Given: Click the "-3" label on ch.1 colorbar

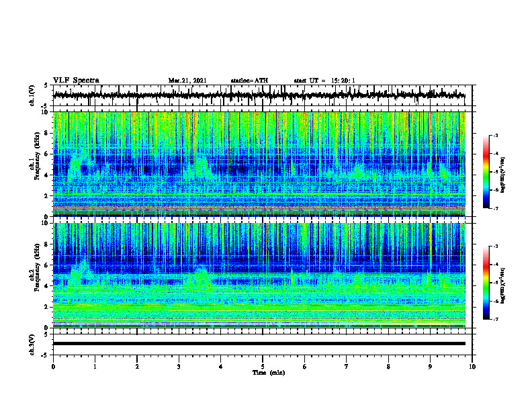Looking at the screenshot, I should click(x=496, y=135).
